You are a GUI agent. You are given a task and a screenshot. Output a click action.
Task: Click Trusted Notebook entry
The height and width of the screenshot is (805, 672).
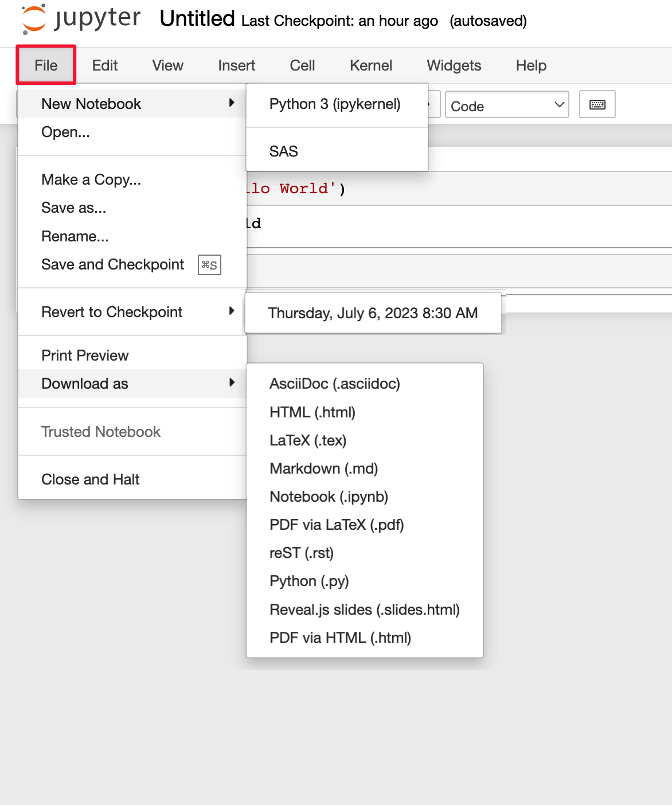132,432
